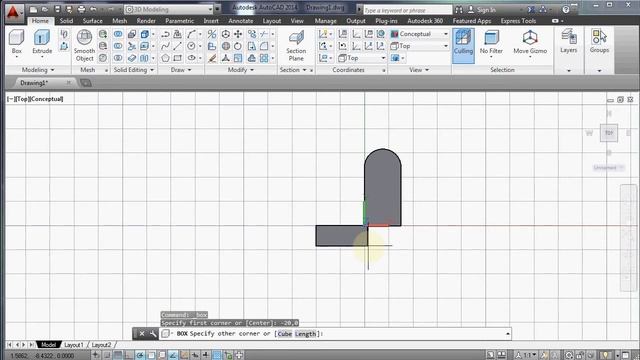The width and height of the screenshot is (640, 360).
Task: Switch to the Layout2 tab
Action: pyautogui.click(x=101, y=345)
